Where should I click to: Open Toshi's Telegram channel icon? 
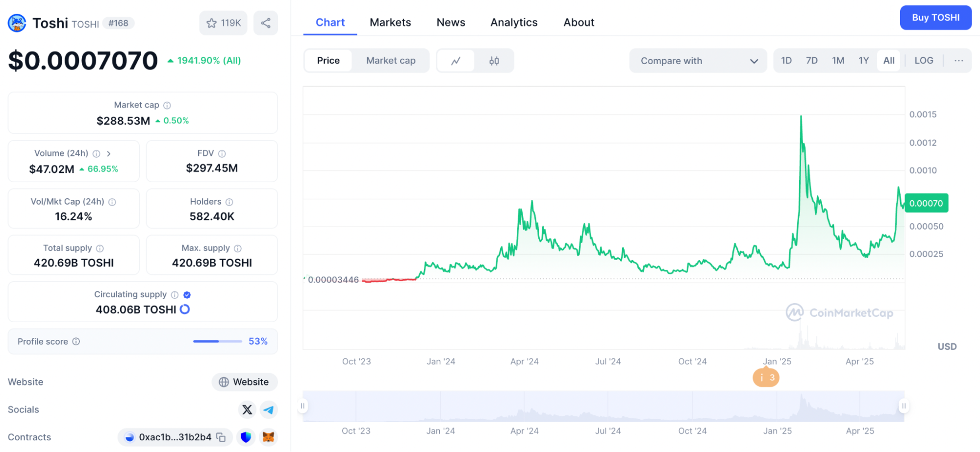coord(269,409)
